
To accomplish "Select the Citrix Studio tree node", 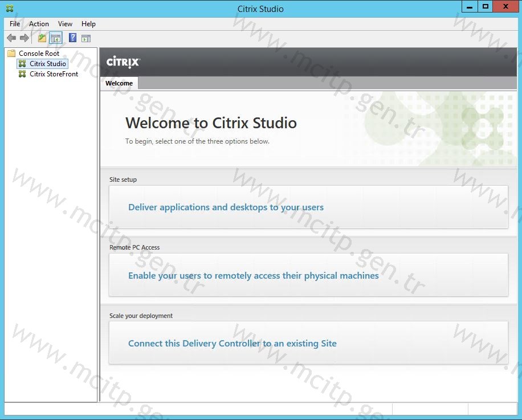I will point(48,64).
